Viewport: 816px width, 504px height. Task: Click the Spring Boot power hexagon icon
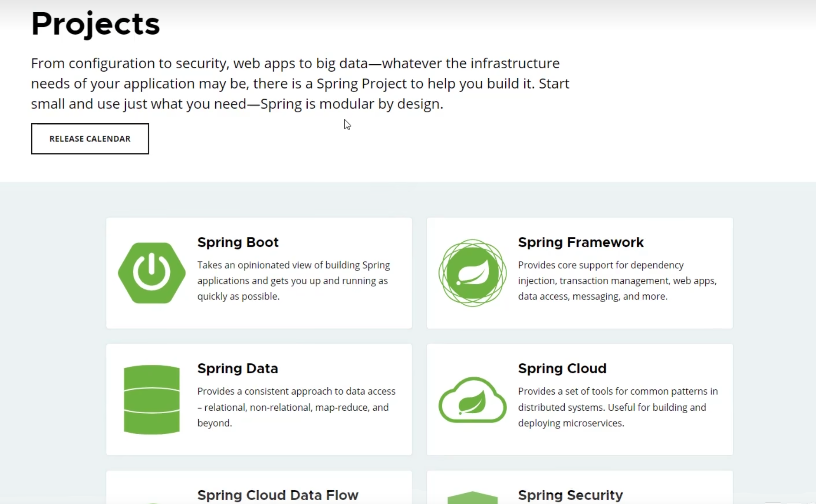151,273
